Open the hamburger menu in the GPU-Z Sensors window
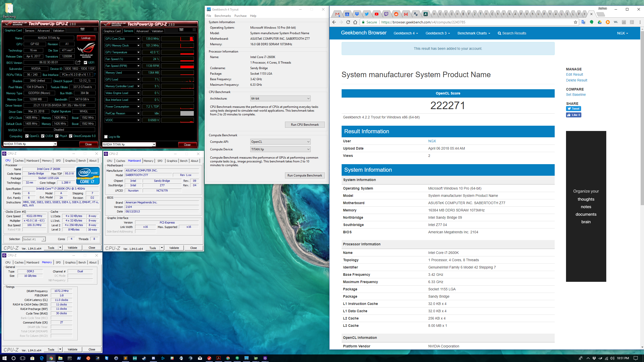 194,30
